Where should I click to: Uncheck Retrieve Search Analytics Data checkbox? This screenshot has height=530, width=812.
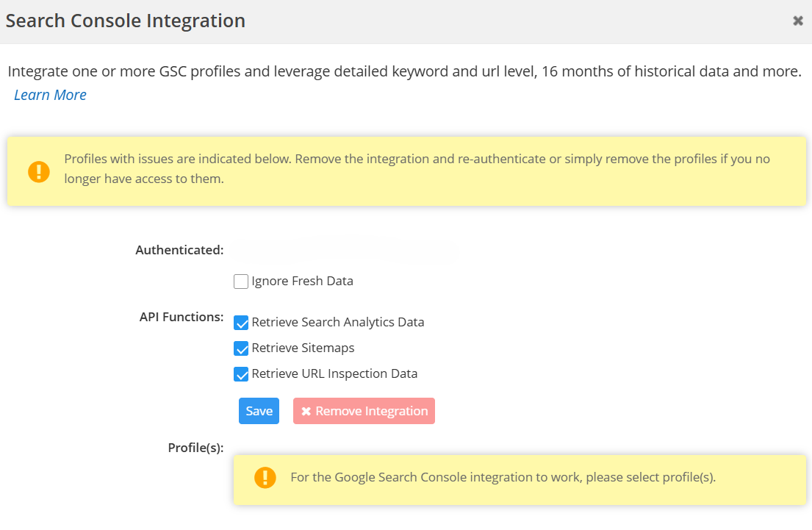tap(241, 323)
